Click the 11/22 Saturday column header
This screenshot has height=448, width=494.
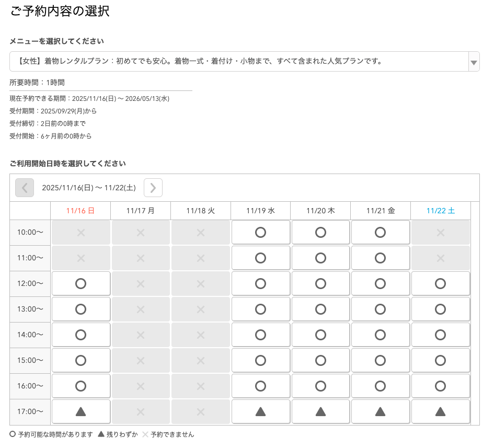[x=441, y=211]
